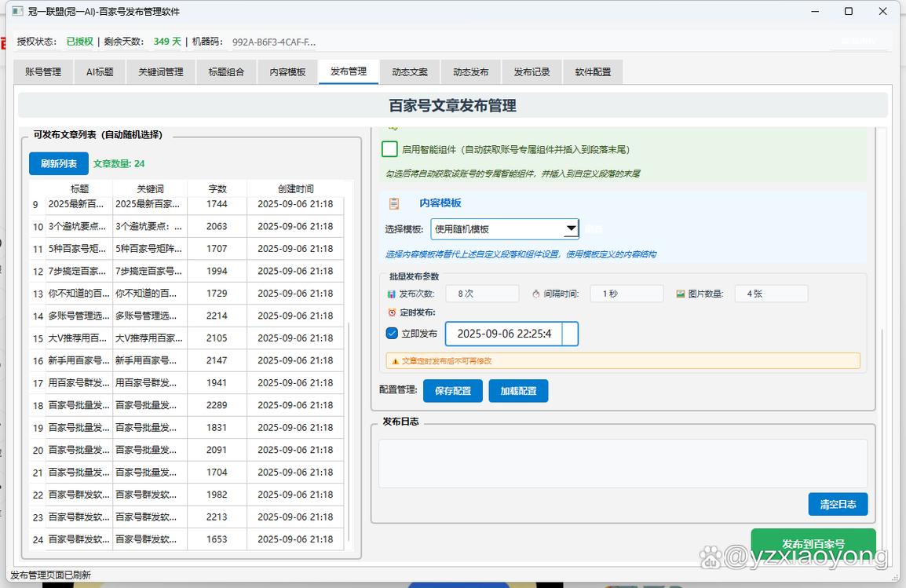Select row 15 title 大V推荐用百...
This screenshot has width=906, height=588.
[x=79, y=338]
